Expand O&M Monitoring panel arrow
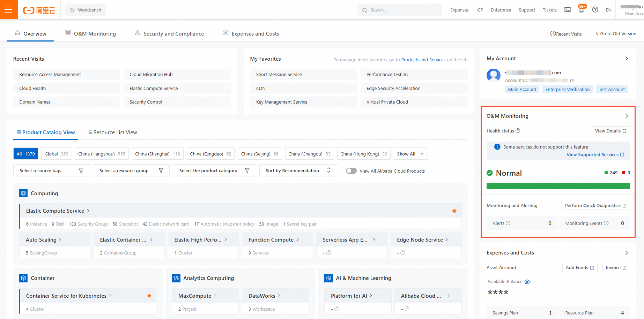644x319 pixels. point(627,116)
